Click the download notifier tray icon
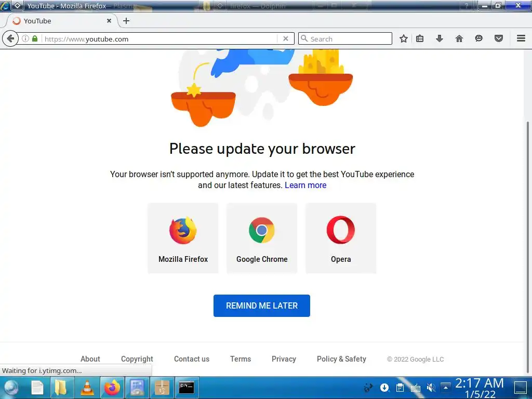 [x=384, y=388]
